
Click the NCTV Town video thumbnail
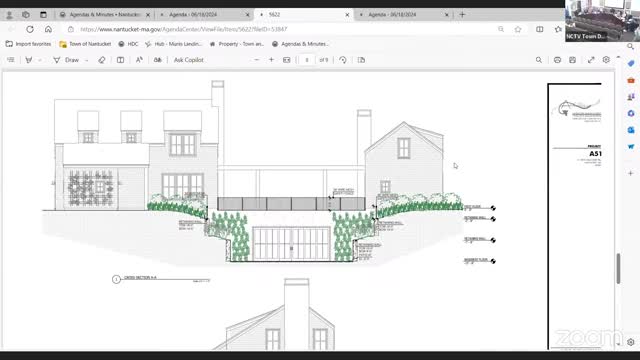pyautogui.click(x=602, y=20)
